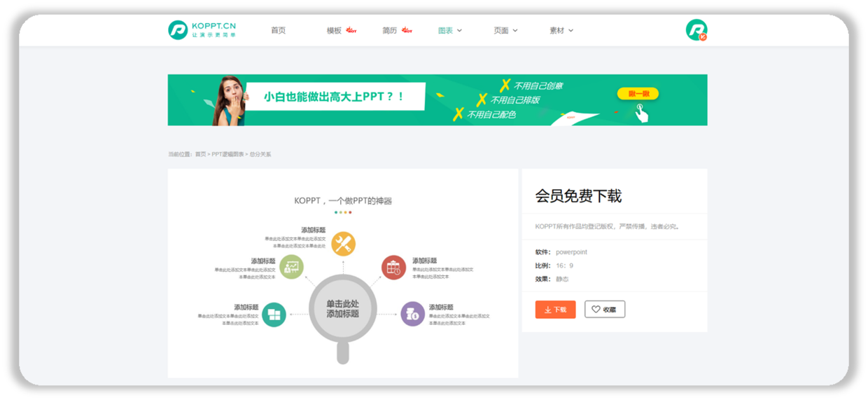
Task: Open the 模板 nav item
Action: pyautogui.click(x=334, y=30)
